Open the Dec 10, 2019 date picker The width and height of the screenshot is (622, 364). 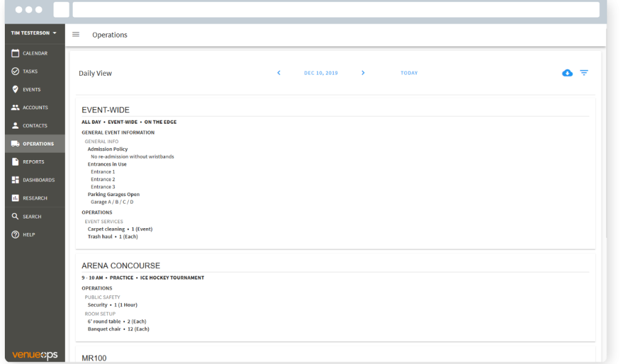coord(321,73)
